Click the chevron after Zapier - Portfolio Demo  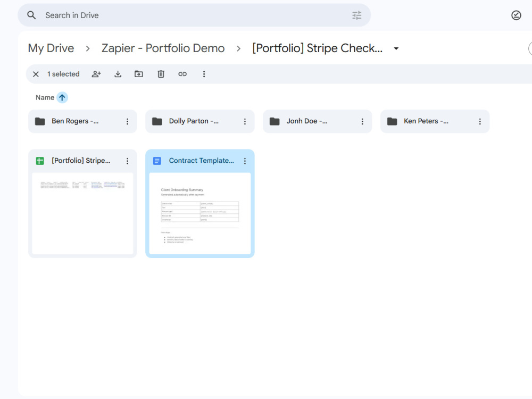pos(238,48)
